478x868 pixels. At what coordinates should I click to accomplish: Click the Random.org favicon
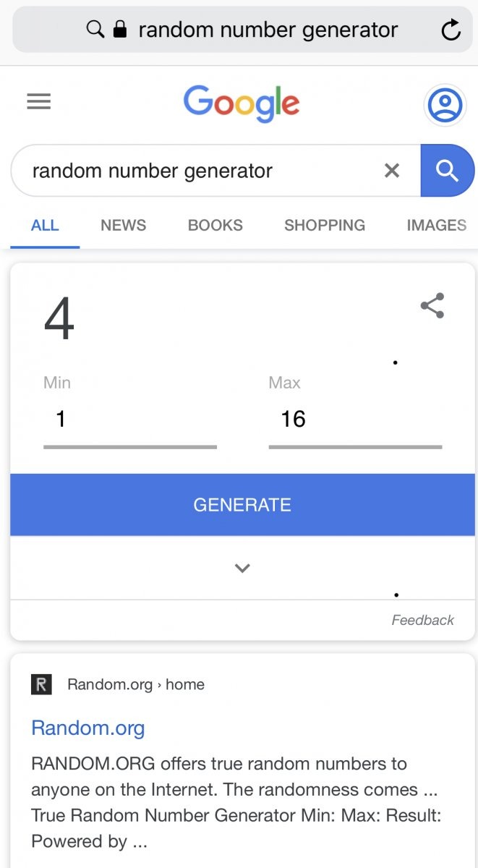coord(41,684)
